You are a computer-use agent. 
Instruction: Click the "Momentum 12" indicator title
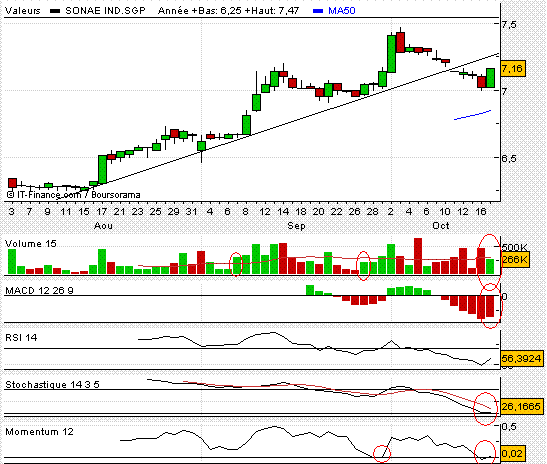pyautogui.click(x=39, y=432)
